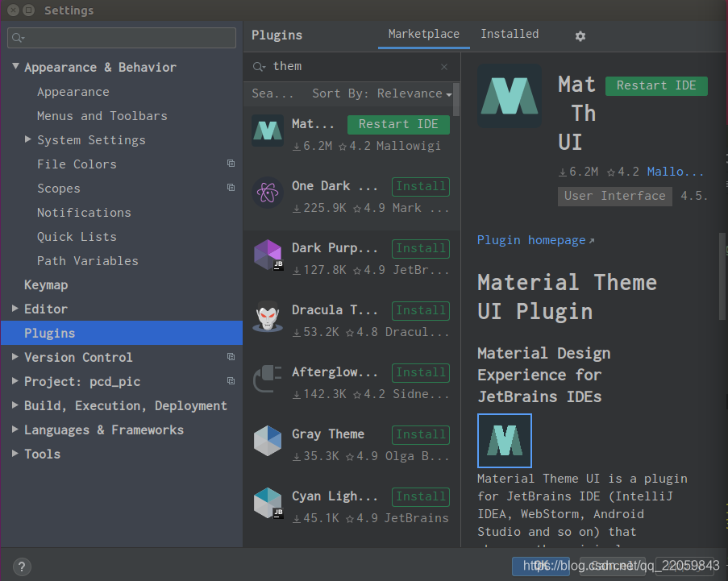Expand Build, Execution, Deployment section

tap(15, 405)
